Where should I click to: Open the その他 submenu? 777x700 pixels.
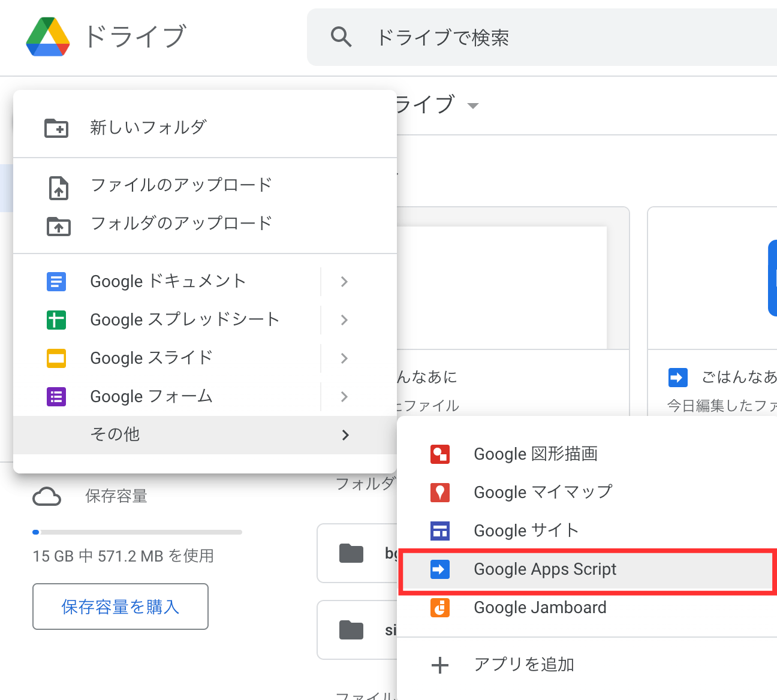(x=205, y=435)
